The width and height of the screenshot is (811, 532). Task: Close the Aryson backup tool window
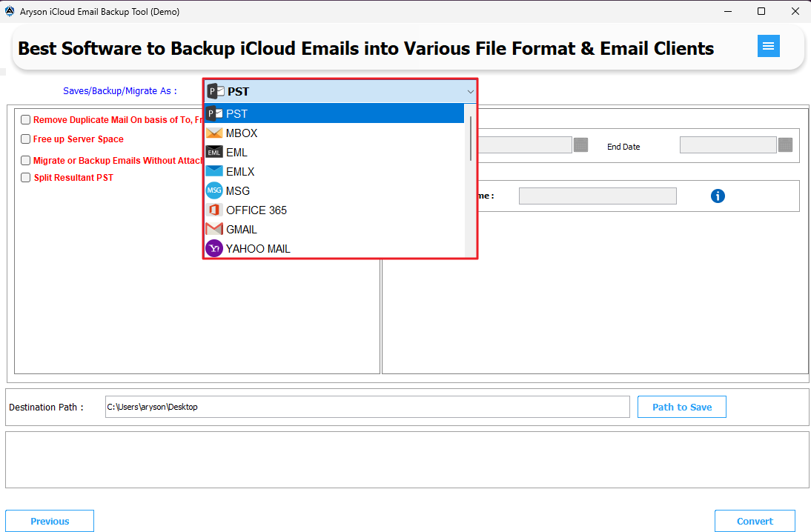click(x=795, y=11)
